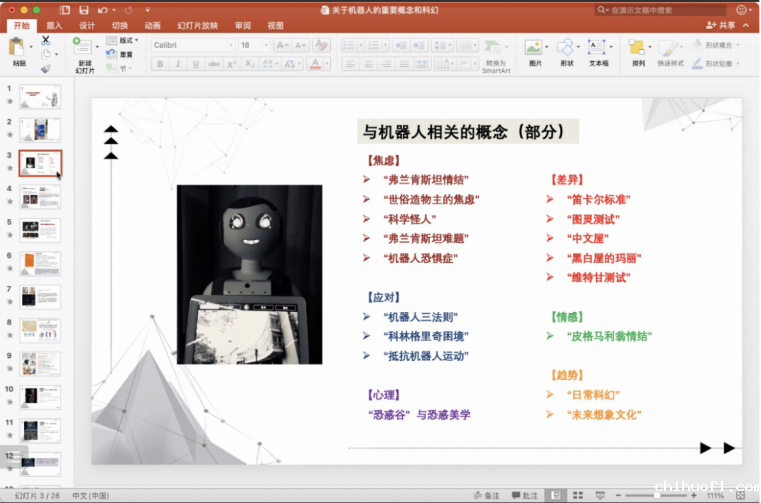The width and height of the screenshot is (761, 503).
Task: Toggle bold formatting
Action: [x=159, y=64]
